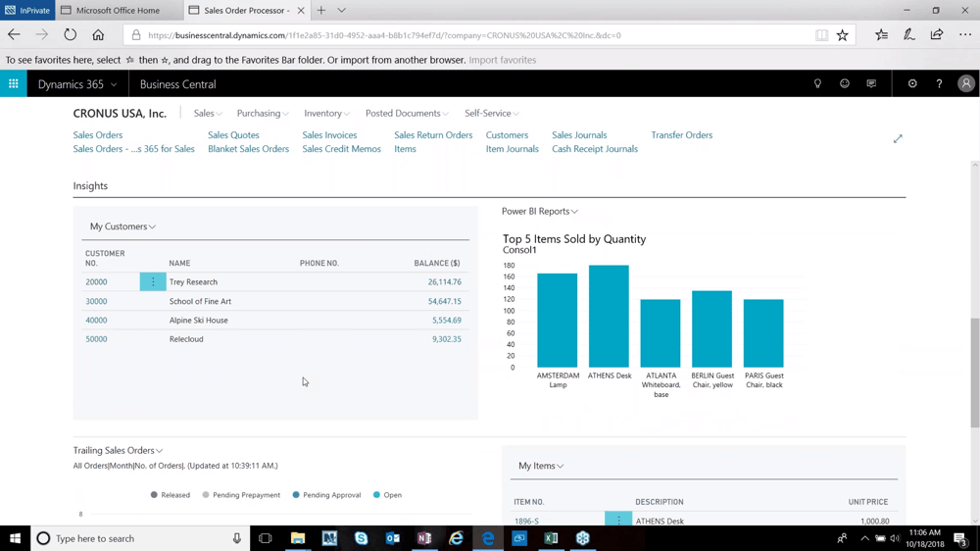Open a new browser tab
980x551 pixels.
click(x=321, y=10)
